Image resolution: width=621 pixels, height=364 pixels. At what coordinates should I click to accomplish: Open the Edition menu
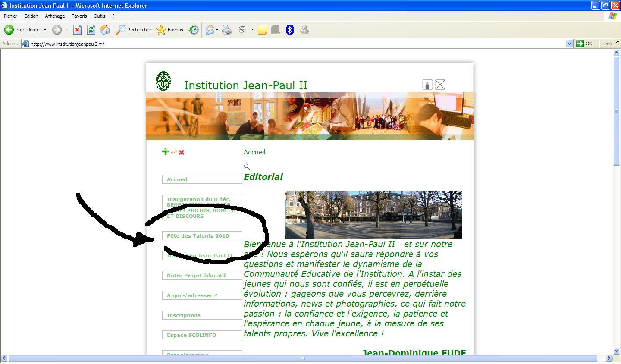(31, 16)
